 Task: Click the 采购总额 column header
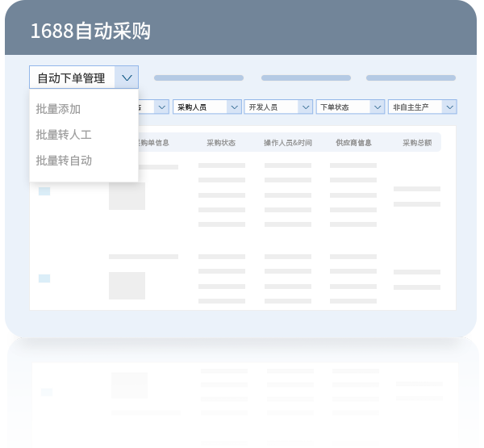[417, 143]
